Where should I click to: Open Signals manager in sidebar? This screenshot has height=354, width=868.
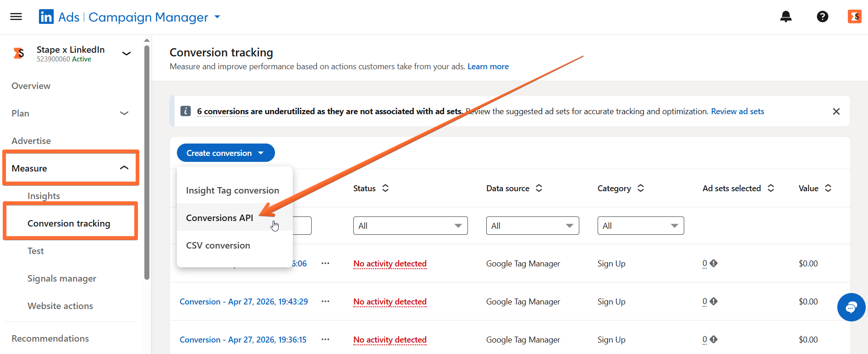pos(62,278)
